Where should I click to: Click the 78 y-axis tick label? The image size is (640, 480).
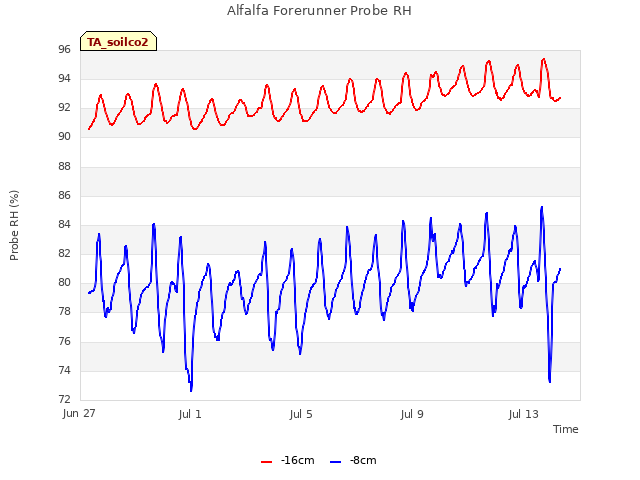pos(64,312)
